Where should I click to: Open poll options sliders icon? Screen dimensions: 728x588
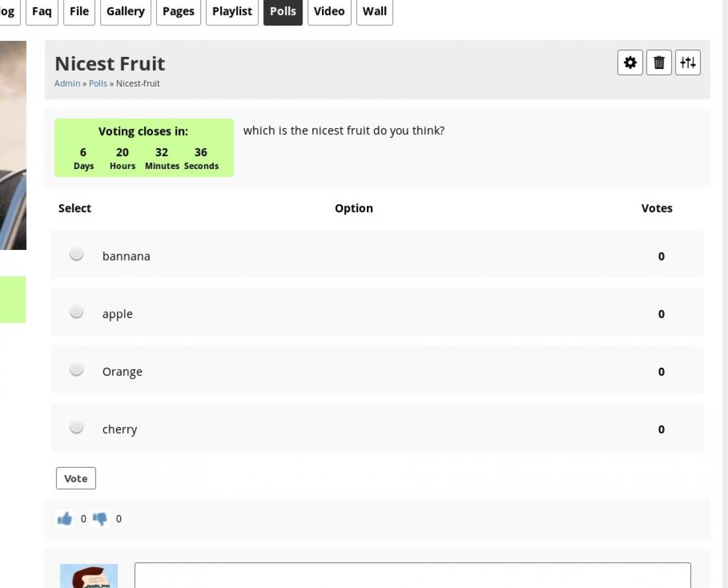coord(688,63)
